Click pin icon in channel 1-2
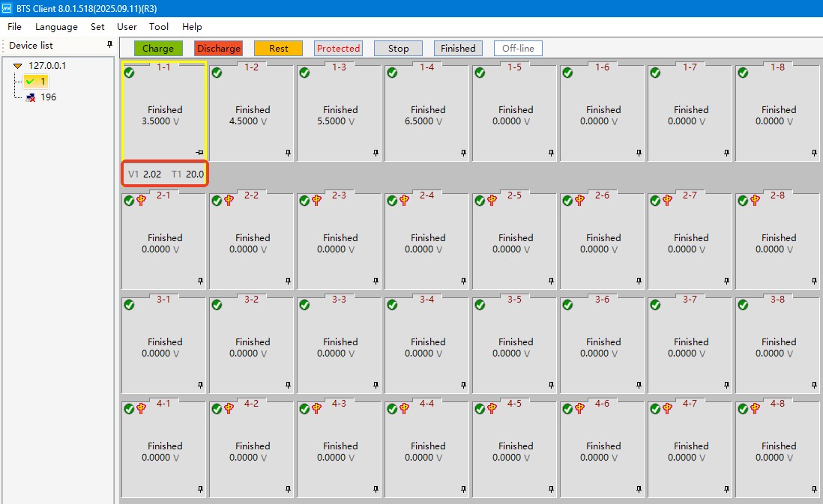The height and width of the screenshot is (504, 823). coord(289,153)
